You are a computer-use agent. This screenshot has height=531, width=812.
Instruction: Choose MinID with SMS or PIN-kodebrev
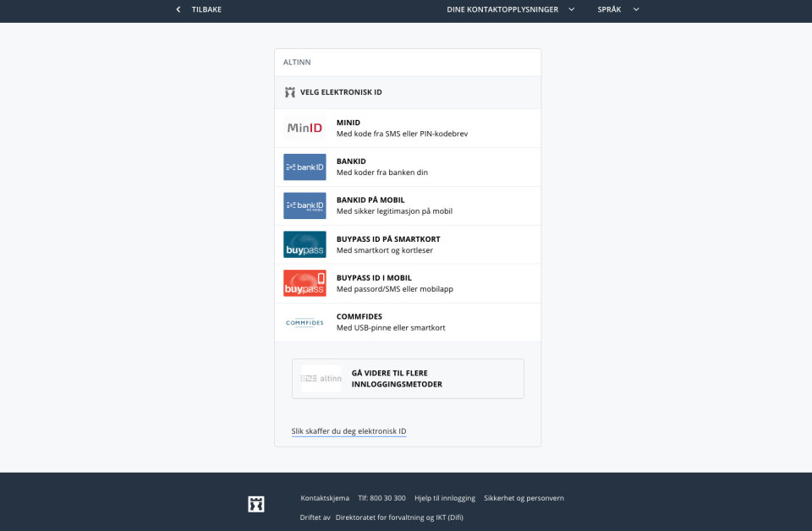pos(408,128)
